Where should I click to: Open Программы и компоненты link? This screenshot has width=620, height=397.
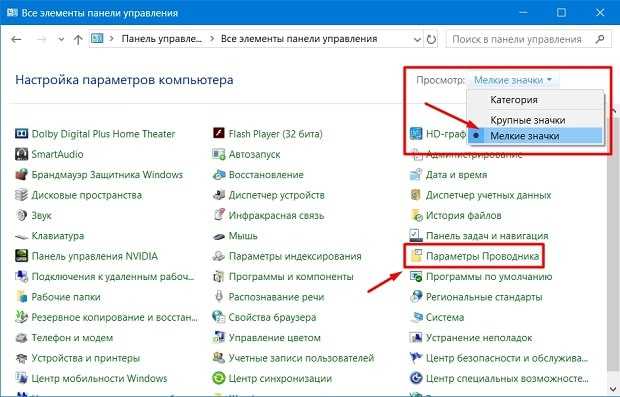[x=291, y=276]
